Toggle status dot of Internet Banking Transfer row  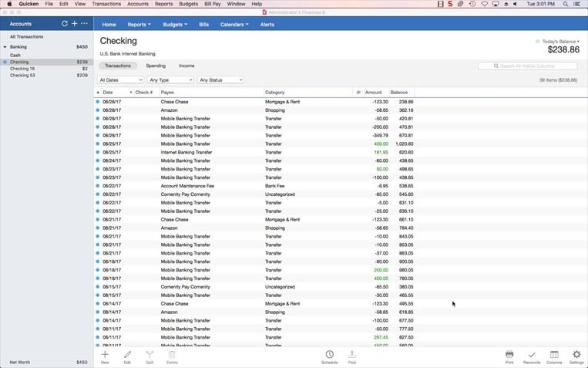tap(98, 152)
